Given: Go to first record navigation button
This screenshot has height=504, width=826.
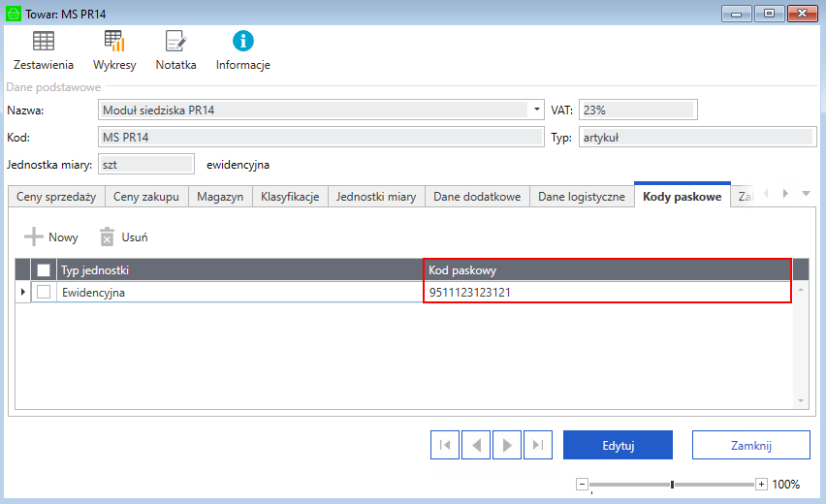Looking at the screenshot, I should pyautogui.click(x=445, y=446).
